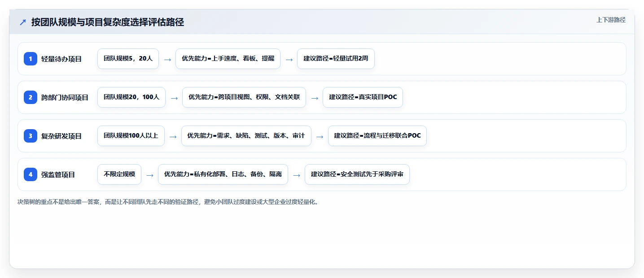Viewport: 644px width, 278px height.
Task: Click the 团队规模100人以上 box
Action: click(131, 136)
